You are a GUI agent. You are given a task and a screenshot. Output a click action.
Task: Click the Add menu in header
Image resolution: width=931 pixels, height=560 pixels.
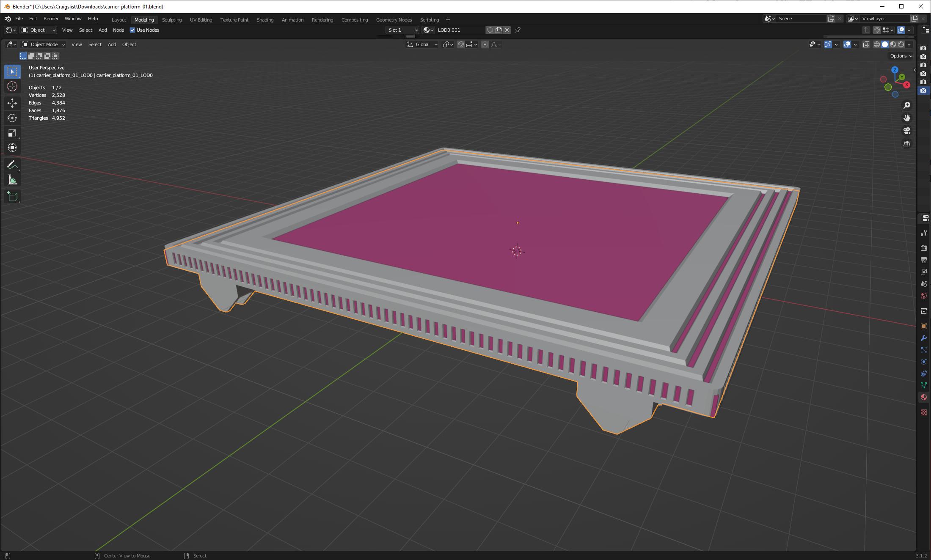(111, 44)
